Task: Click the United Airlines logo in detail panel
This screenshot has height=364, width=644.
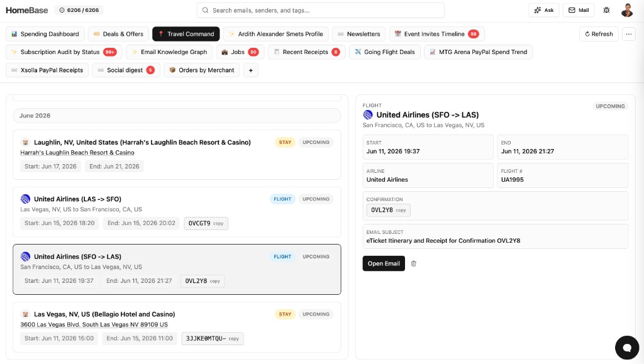Action: click(x=367, y=115)
